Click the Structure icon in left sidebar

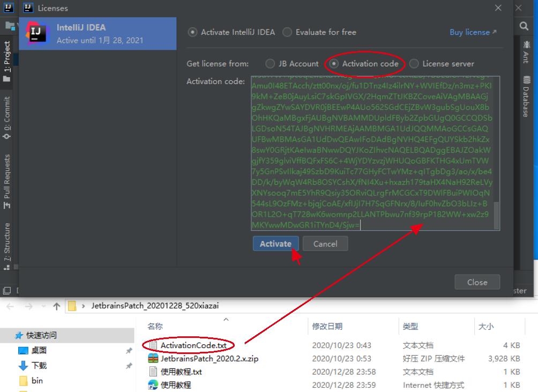tap(6, 267)
